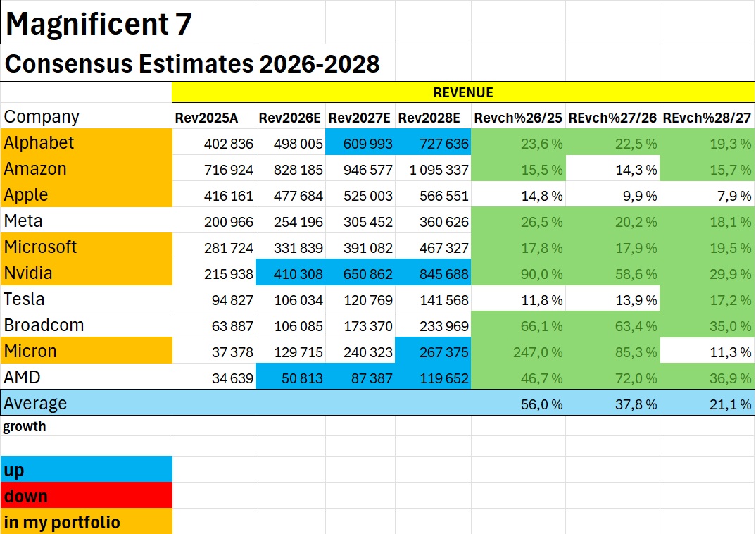Select the Nvidia company cell
Screen dimensions: 756x534
[x=87, y=272]
